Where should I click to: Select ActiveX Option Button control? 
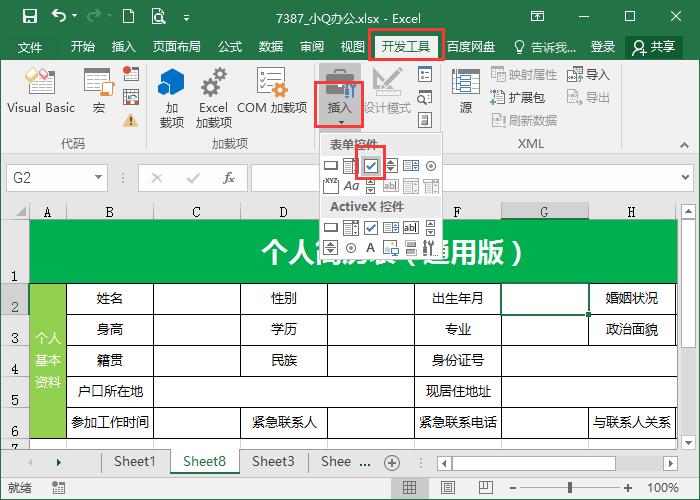(351, 248)
